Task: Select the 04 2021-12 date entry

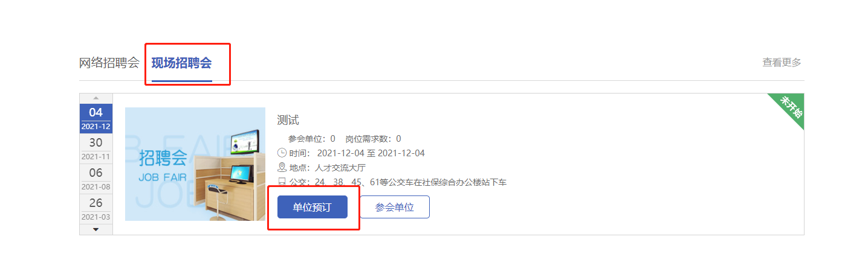Action: pos(96,118)
